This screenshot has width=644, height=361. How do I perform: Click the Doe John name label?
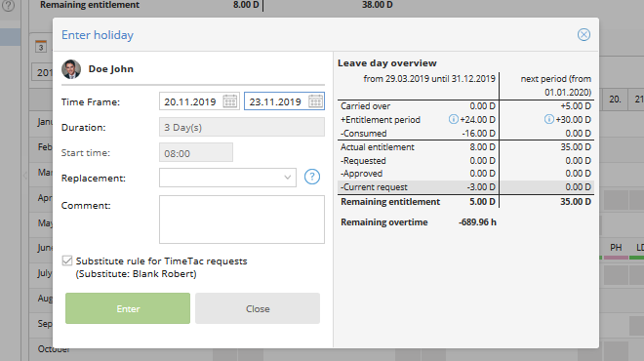(111, 69)
